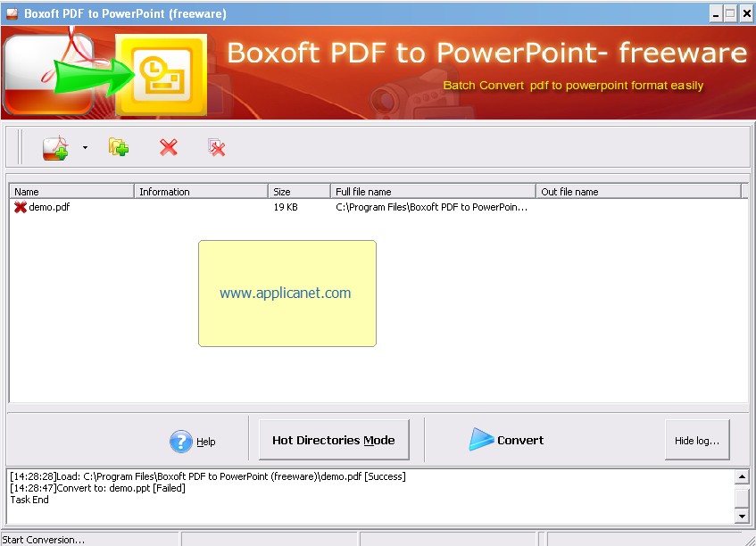The height and width of the screenshot is (546, 756).
Task: Open the Add PDF dropdown arrow
Action: click(x=86, y=148)
